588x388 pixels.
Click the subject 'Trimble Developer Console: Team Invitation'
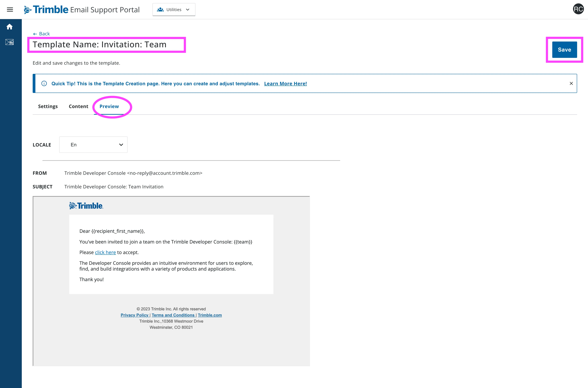click(x=114, y=187)
